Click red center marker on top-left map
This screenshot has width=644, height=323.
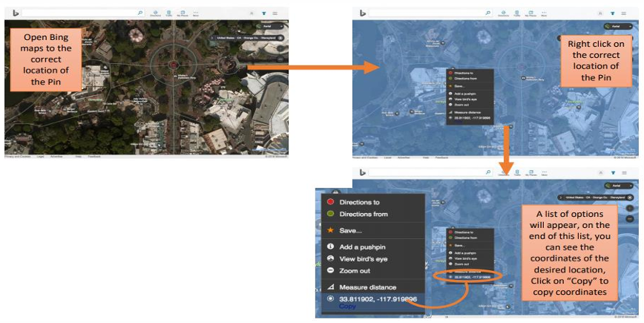click(x=174, y=65)
